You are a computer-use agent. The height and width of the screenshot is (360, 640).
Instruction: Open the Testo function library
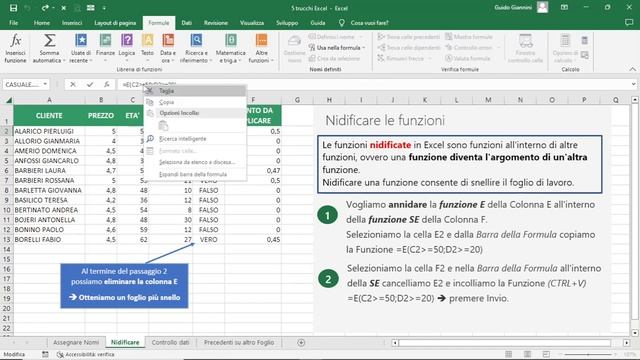pos(147,49)
